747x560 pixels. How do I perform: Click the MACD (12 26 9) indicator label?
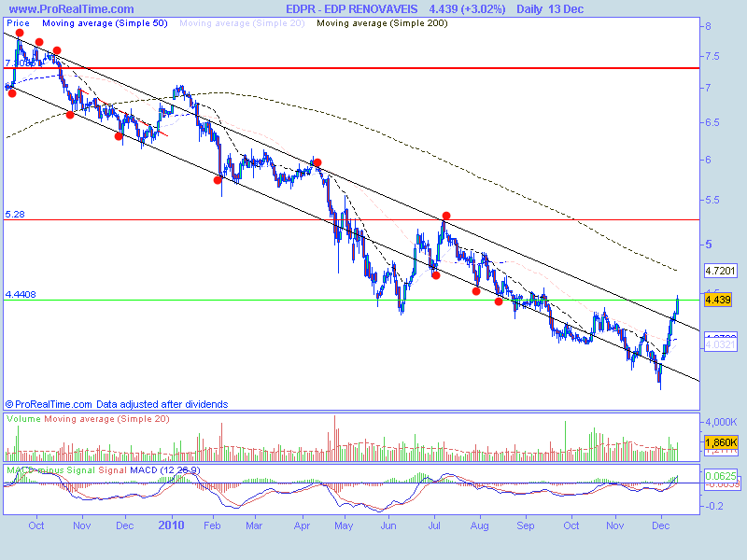(x=165, y=470)
